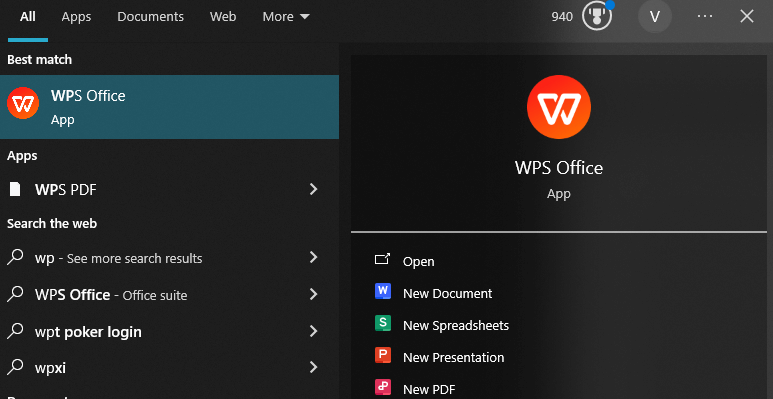Close the search panel with X
The width and height of the screenshot is (773, 399).
746,16
